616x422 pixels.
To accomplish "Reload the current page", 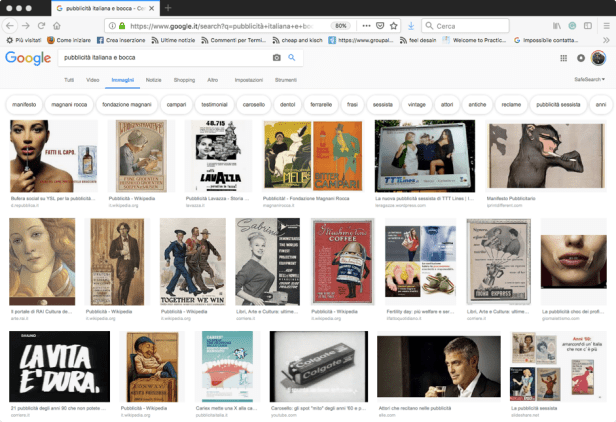I will pos(41,25).
